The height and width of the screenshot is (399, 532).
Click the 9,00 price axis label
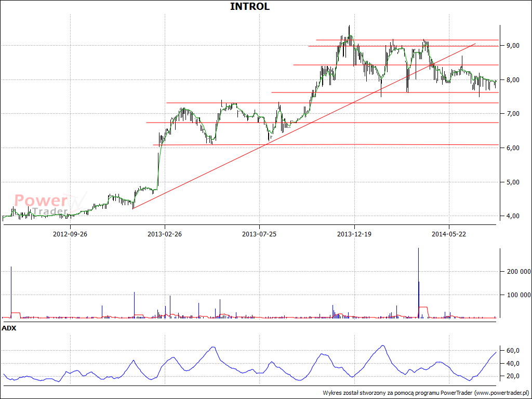[512, 46]
